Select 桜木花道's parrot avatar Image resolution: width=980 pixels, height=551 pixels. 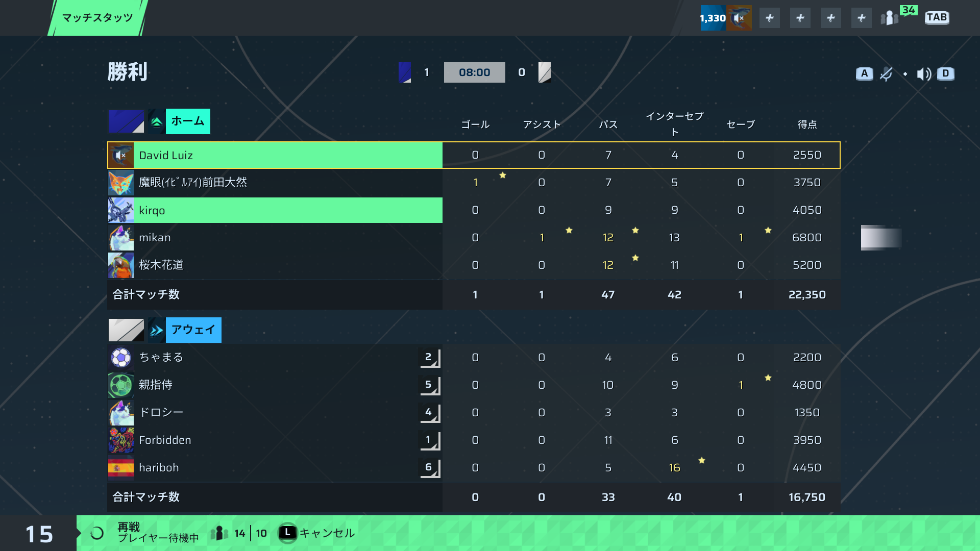121,265
